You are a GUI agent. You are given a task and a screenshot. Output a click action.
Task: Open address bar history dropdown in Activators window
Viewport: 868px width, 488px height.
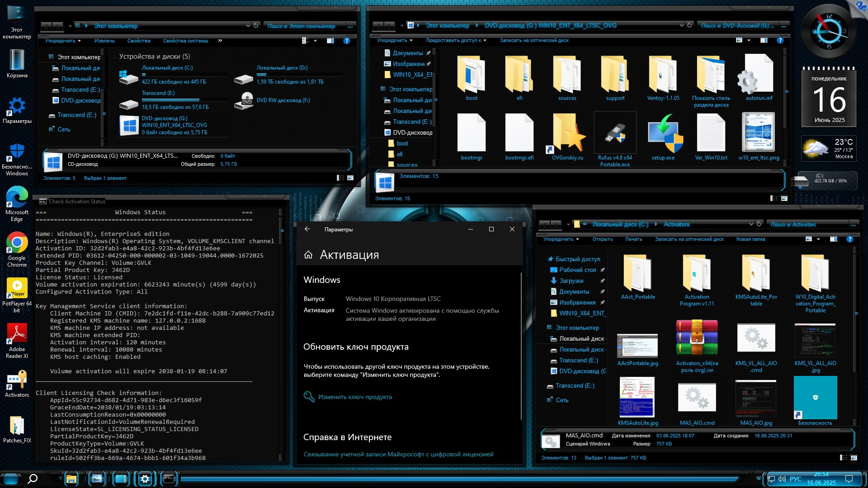click(751, 224)
